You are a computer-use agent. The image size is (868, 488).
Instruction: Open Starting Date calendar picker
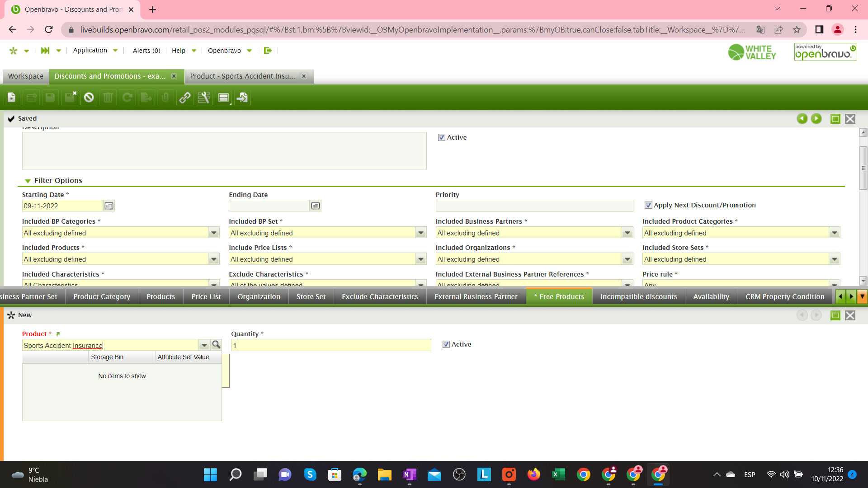tap(109, 206)
